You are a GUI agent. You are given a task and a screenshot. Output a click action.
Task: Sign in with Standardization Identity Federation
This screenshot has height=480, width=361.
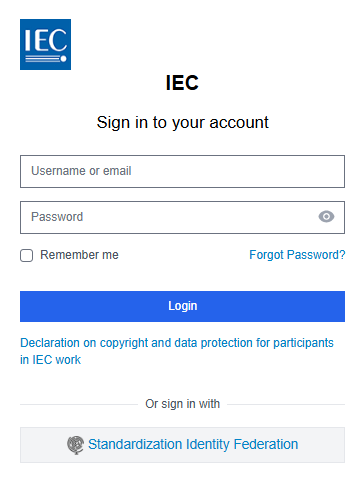(182, 445)
